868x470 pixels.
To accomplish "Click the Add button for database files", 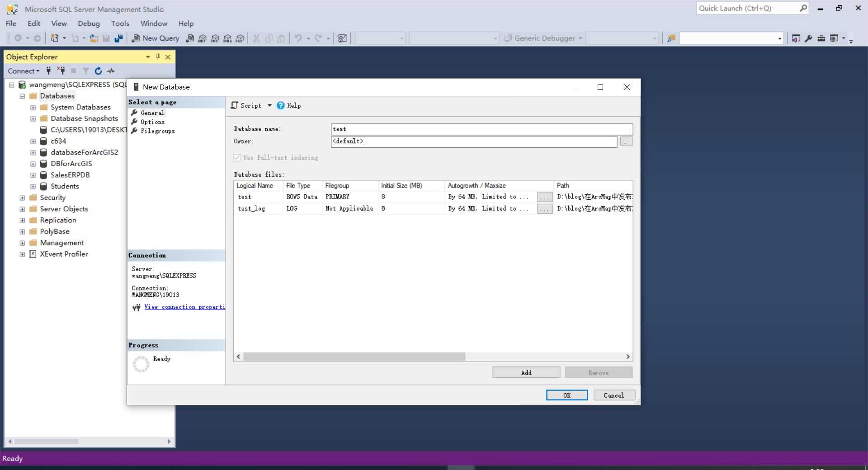I will tap(526, 372).
